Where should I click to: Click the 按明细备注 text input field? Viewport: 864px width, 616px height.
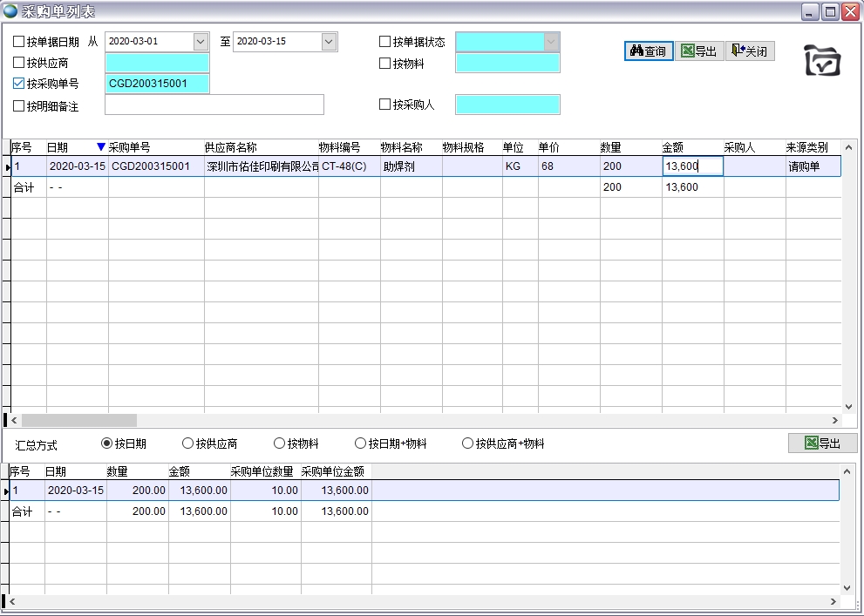click(214, 105)
